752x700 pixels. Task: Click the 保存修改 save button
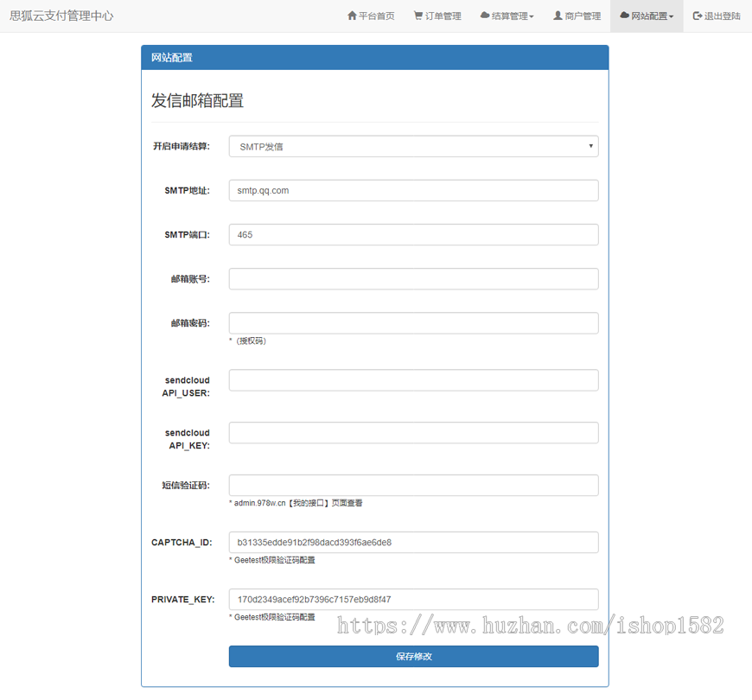pyautogui.click(x=412, y=656)
